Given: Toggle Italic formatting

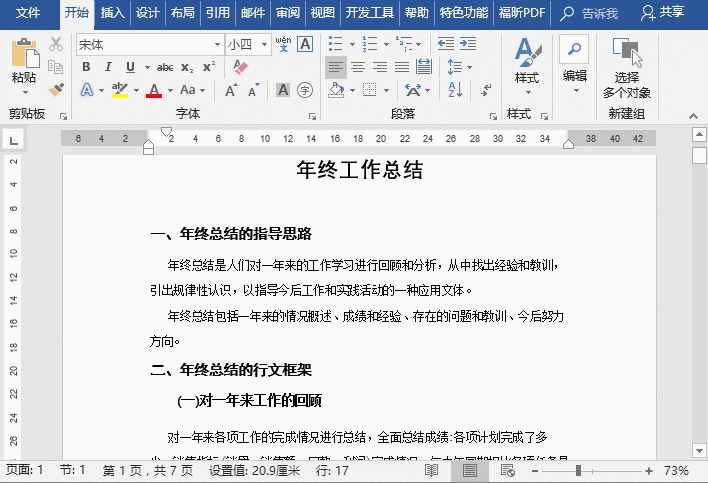Looking at the screenshot, I should coord(108,67).
